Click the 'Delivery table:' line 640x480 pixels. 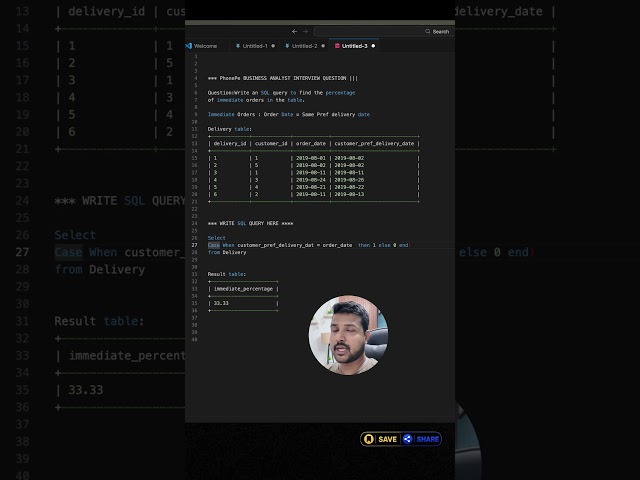229,129
